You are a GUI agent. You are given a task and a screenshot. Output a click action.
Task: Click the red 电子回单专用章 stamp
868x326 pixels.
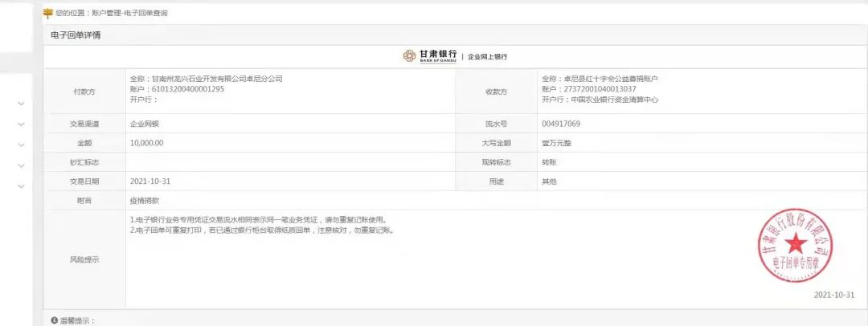point(795,245)
